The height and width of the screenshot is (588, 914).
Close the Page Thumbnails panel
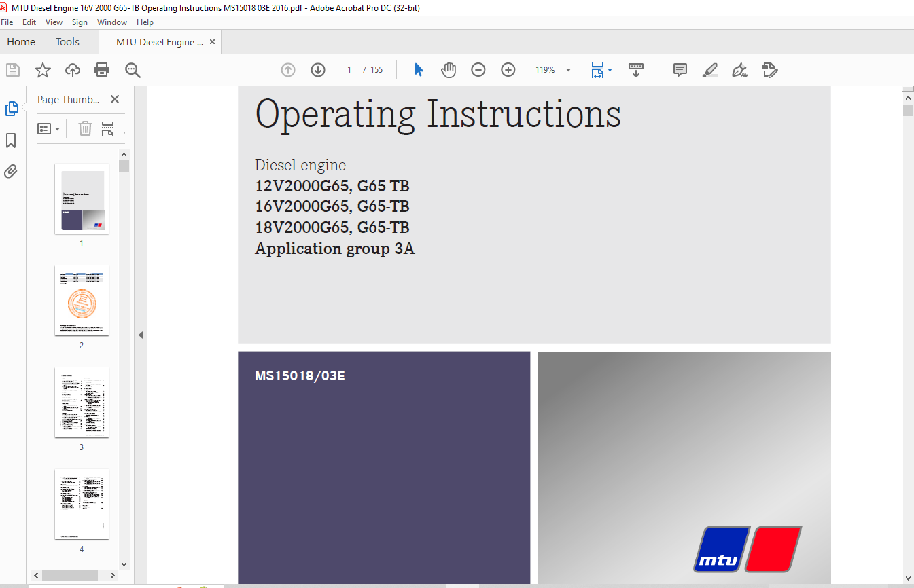point(115,100)
